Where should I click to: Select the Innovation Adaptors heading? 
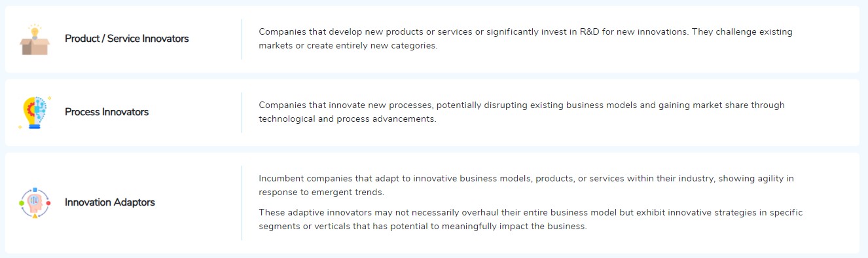(110, 202)
